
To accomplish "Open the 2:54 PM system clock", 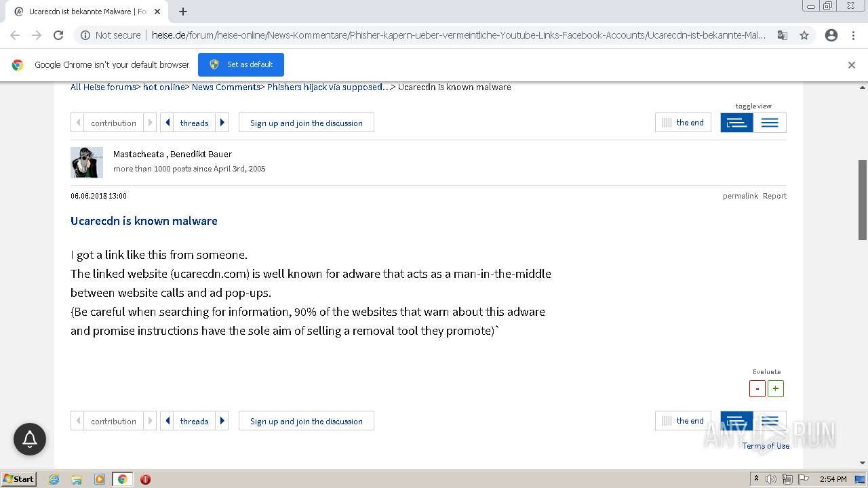I will click(x=833, y=479).
